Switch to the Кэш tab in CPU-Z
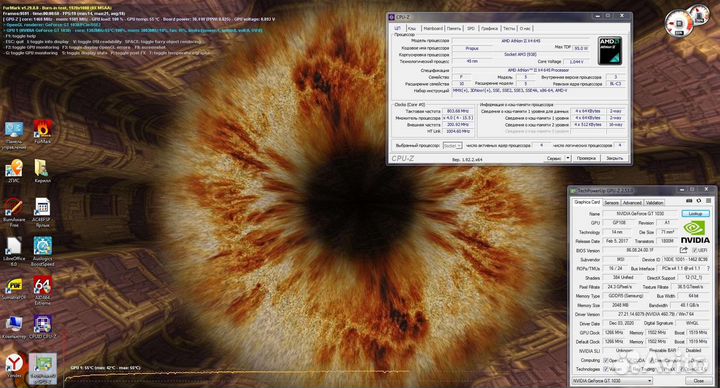Image resolution: width=720 pixels, height=388 pixels. (412, 28)
